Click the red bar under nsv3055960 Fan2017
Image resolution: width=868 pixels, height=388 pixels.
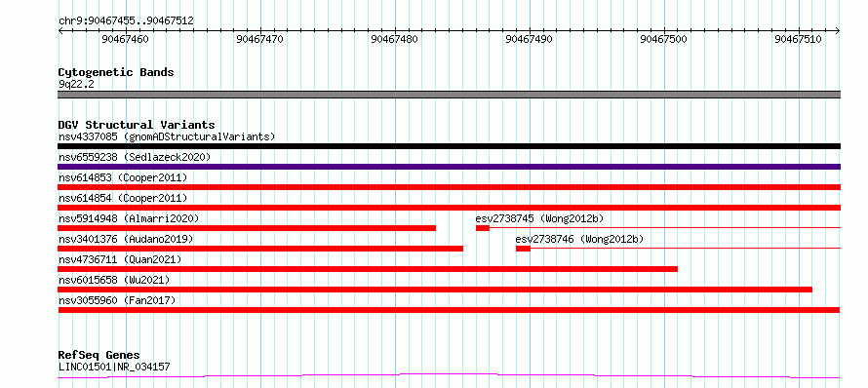pos(449,310)
